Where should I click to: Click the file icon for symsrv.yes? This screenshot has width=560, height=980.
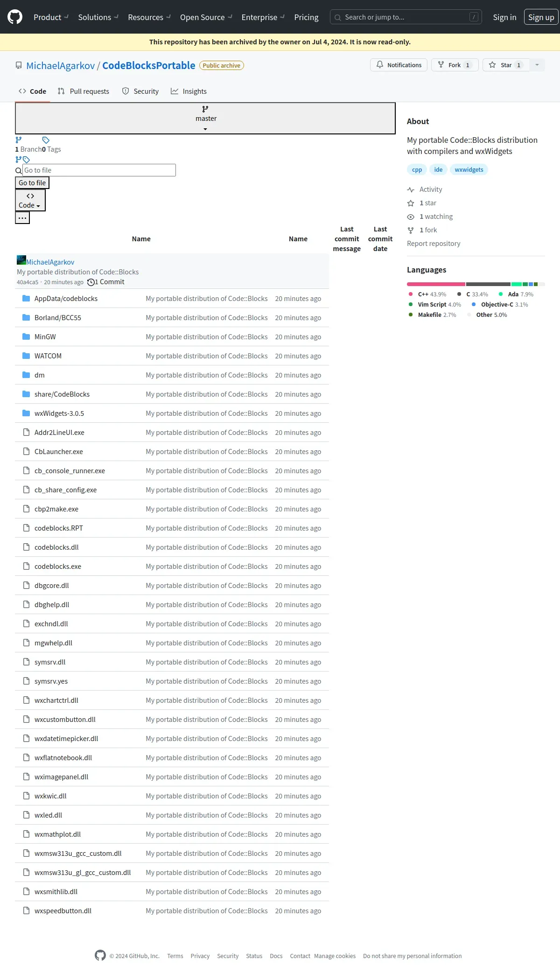coord(26,681)
